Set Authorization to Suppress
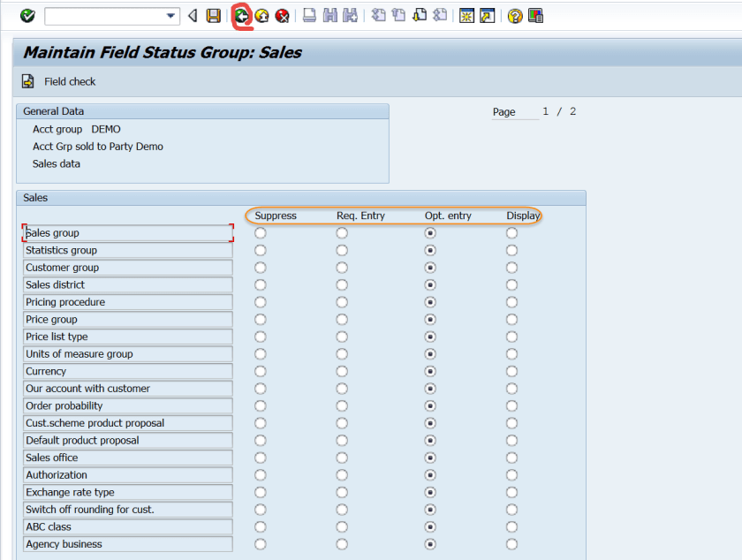 261,475
